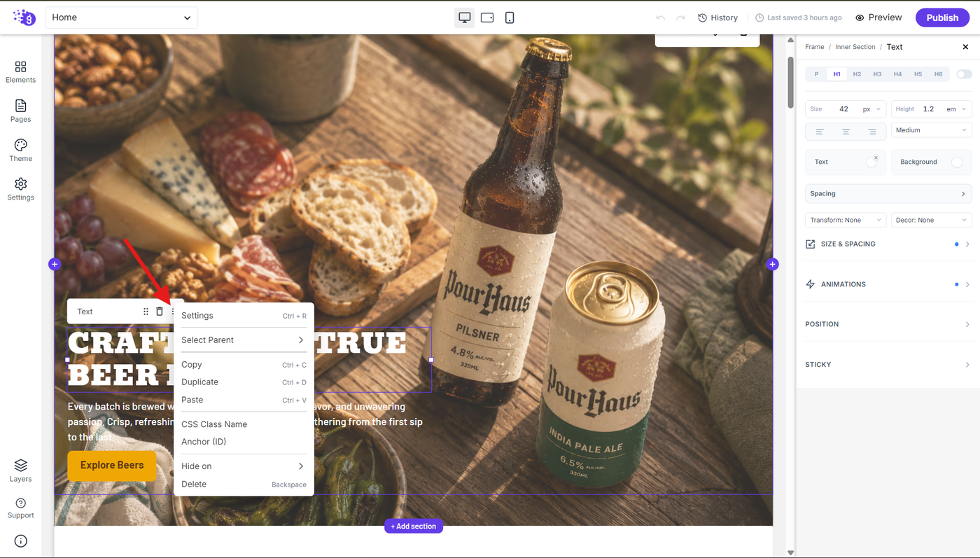Click the Explore Beers button

click(112, 466)
